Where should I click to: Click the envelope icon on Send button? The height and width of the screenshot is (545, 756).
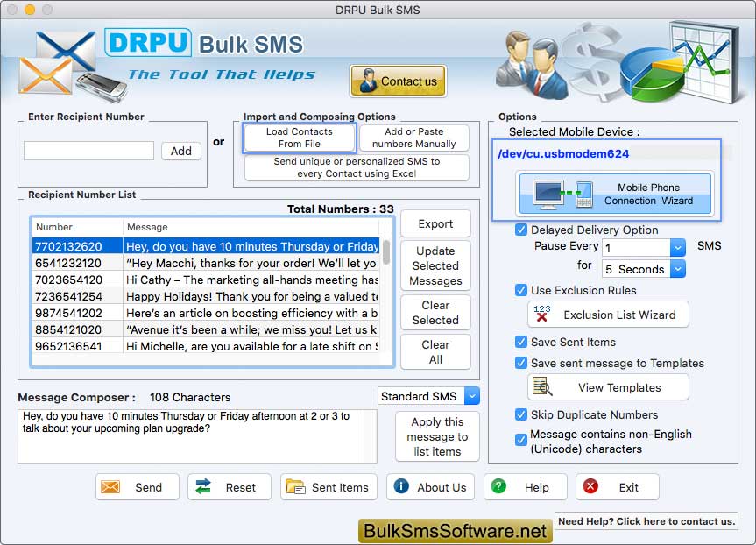[x=110, y=486]
